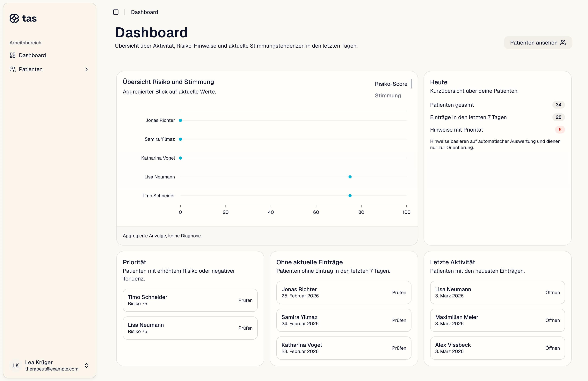Click Alex Vissbeck's name in Letzte Aktivität
588x381 pixels.
point(453,345)
